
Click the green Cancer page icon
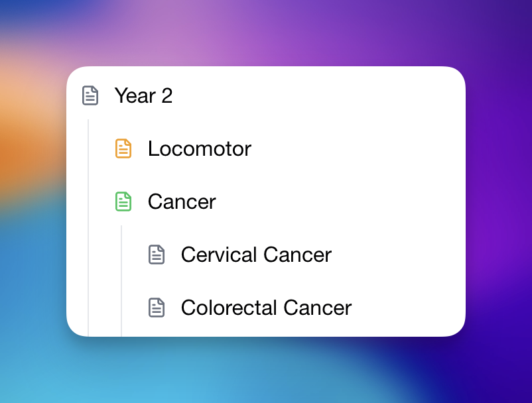(123, 201)
